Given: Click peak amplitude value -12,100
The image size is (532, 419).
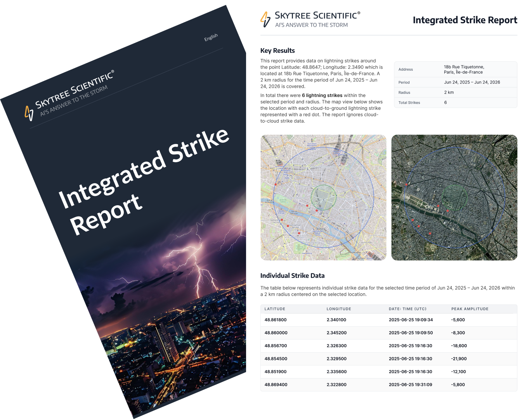Looking at the screenshot, I should click(x=459, y=372).
